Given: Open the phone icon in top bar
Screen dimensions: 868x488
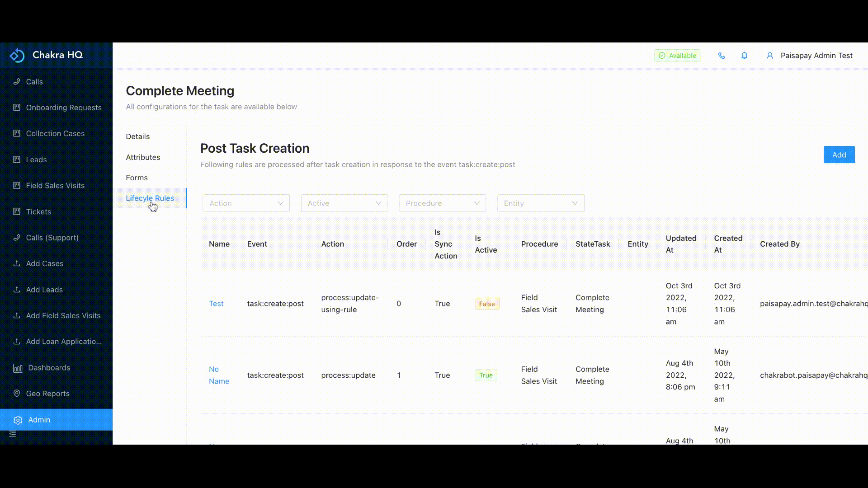Looking at the screenshot, I should tap(721, 56).
